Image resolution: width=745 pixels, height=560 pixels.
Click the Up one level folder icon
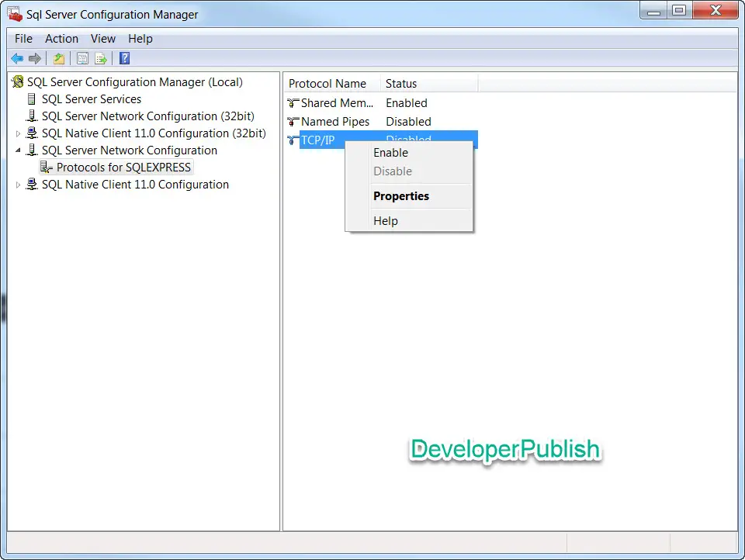(59, 58)
